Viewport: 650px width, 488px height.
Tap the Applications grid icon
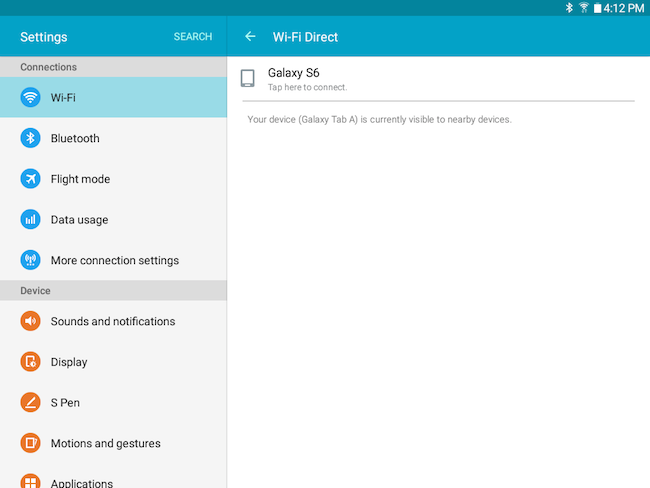(30, 481)
